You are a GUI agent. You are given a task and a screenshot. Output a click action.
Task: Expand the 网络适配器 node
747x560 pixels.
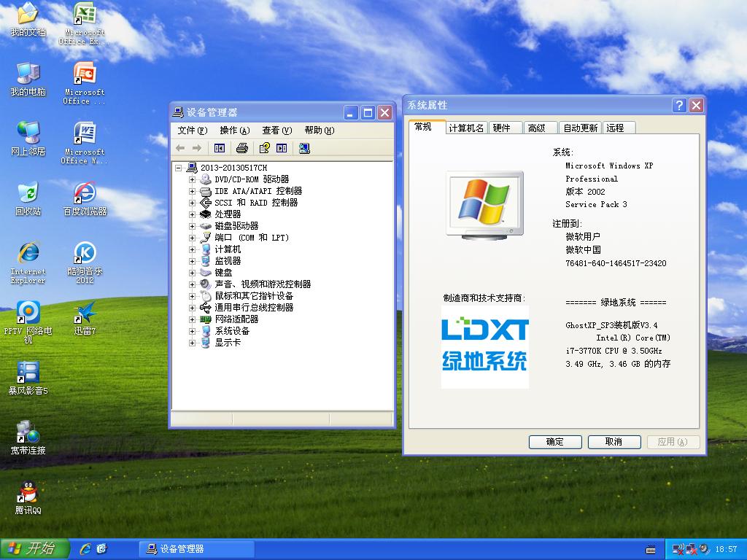tap(192, 319)
